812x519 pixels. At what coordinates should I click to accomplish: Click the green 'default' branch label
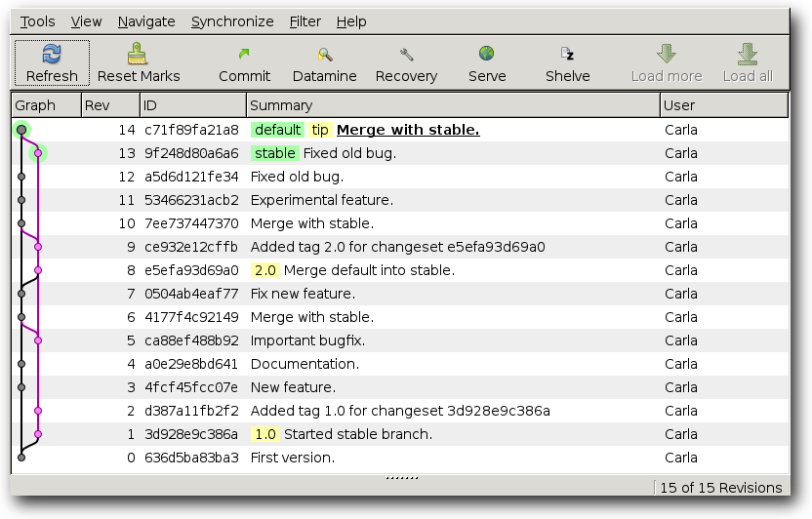(x=277, y=130)
